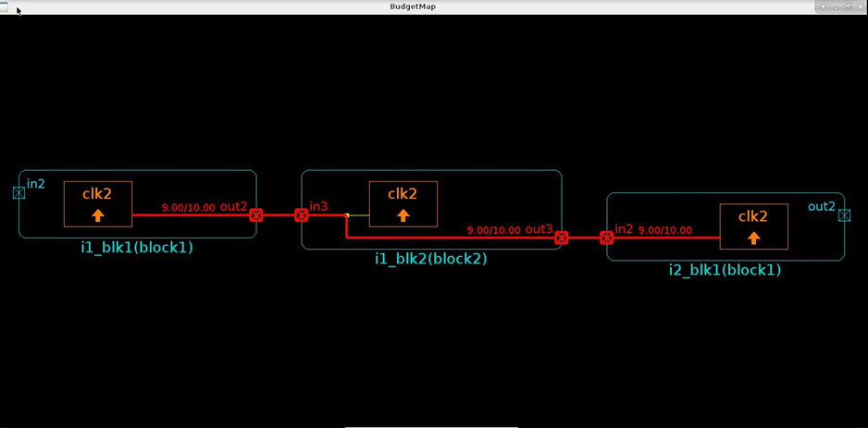Select the i1_blk1(block1) label
Screen dimensions: 868x428
tap(137, 248)
